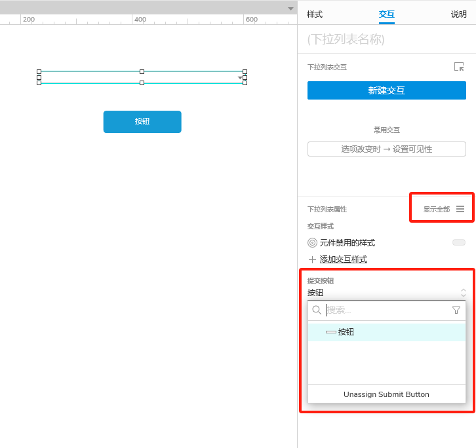This screenshot has height=448, width=476.
Task: Add 选项改变时 → 设置可见性 common interaction
Action: pos(386,149)
